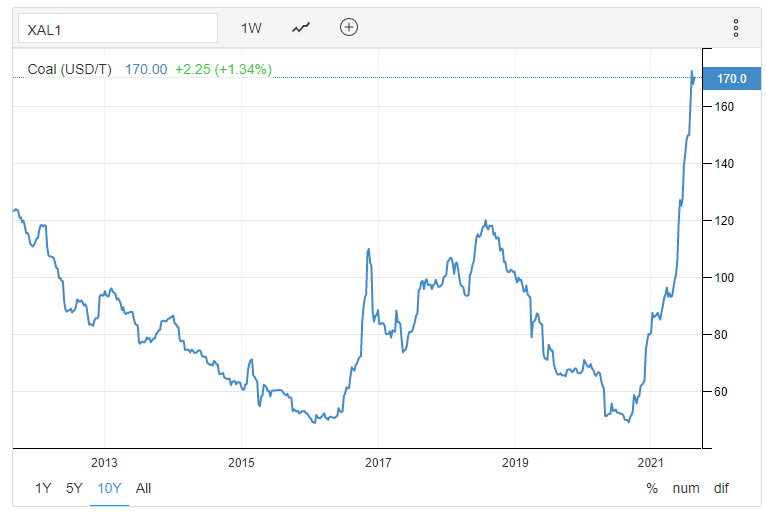Switch to the 1Y time range

[x=43, y=488]
